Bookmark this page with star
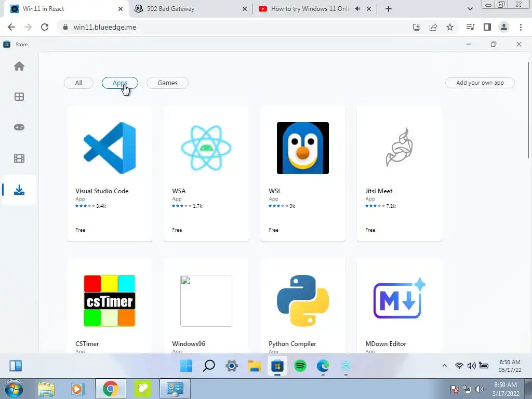532x399 pixels. click(450, 27)
